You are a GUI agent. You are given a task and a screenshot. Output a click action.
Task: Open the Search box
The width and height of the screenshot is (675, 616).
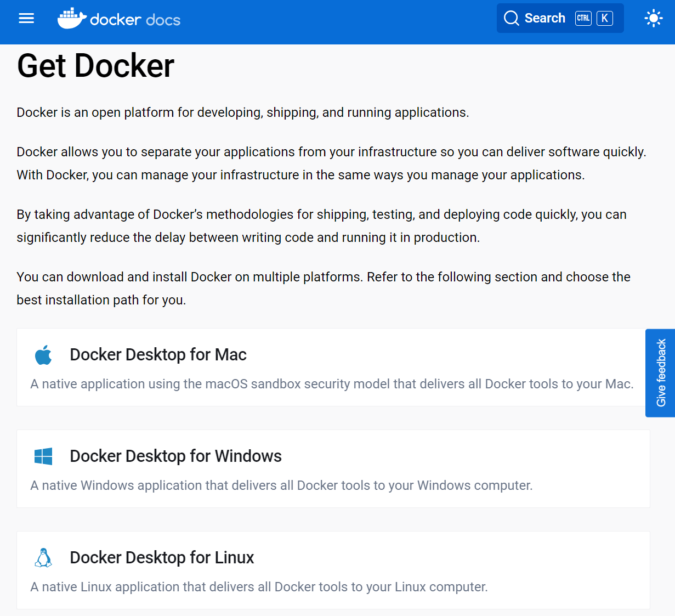pos(560,18)
